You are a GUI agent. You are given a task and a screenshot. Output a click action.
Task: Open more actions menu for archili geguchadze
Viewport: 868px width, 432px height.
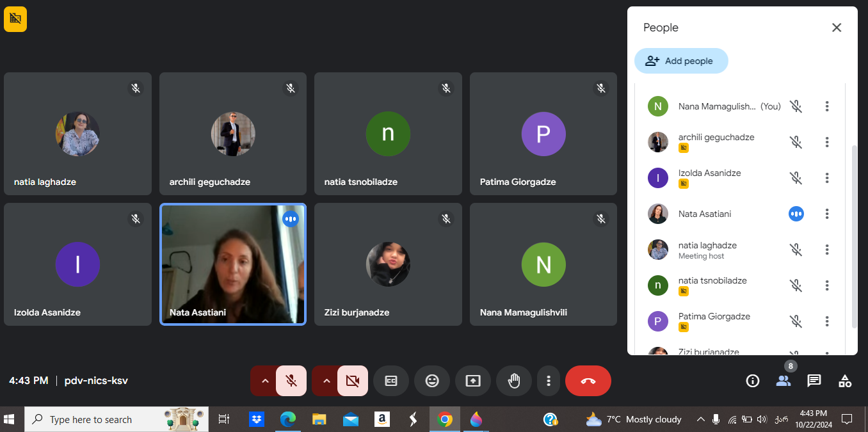coord(827,142)
